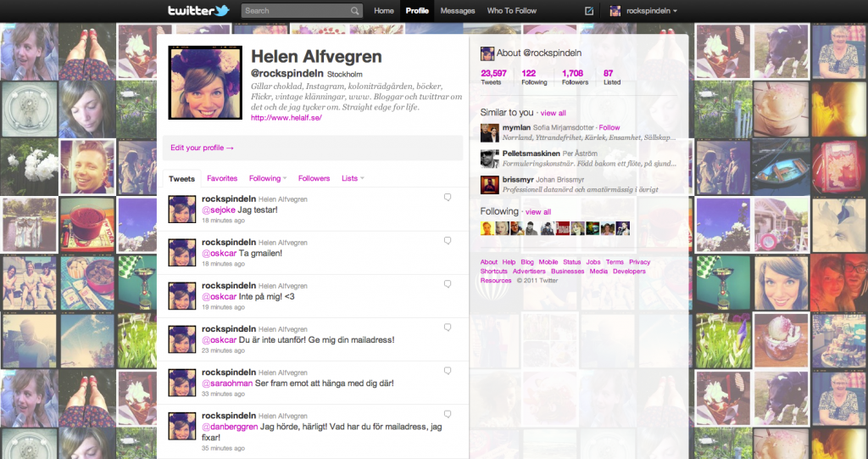Click the 23,597 Tweets count

click(x=493, y=76)
